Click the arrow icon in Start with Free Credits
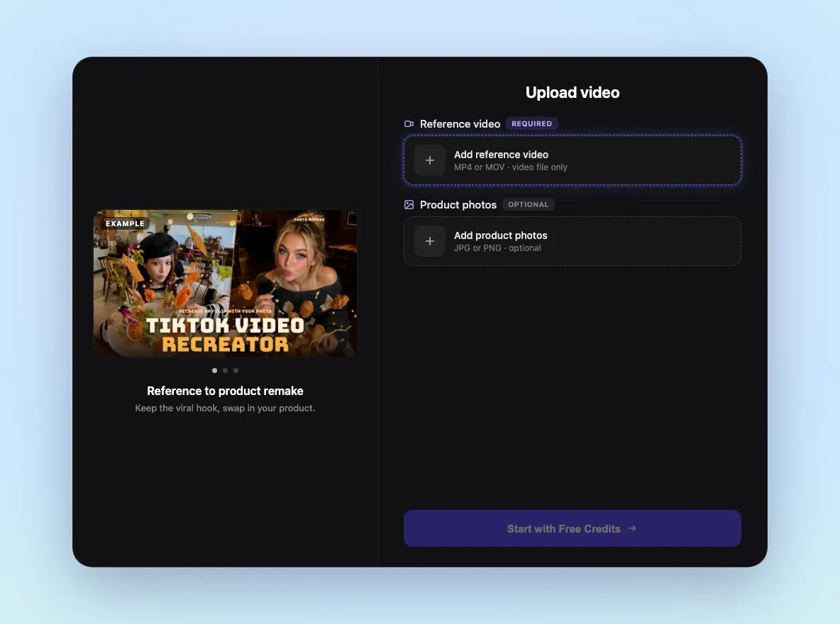 pos(633,528)
